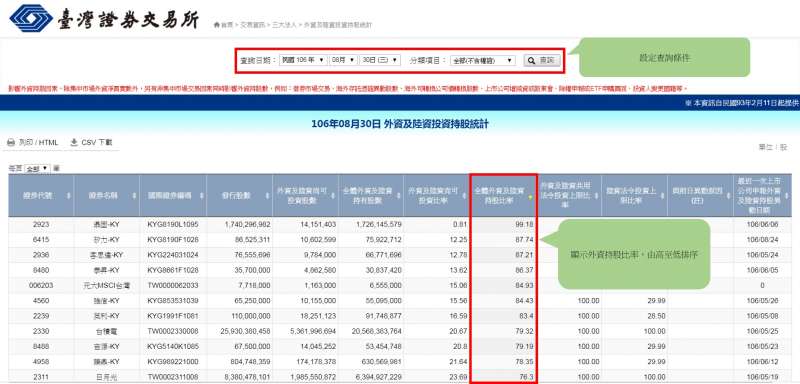This screenshot has width=800, height=384.
Task: Click date cell 106/06/12
Action: click(762, 362)
